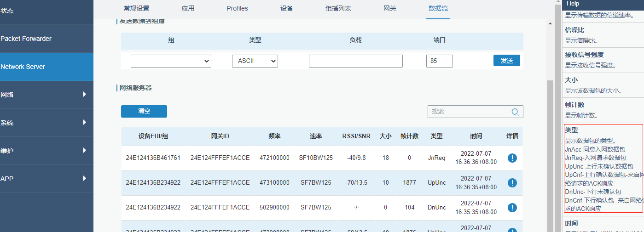Click the 频率 column header
This screenshot has width=644, height=232.
coord(275,136)
